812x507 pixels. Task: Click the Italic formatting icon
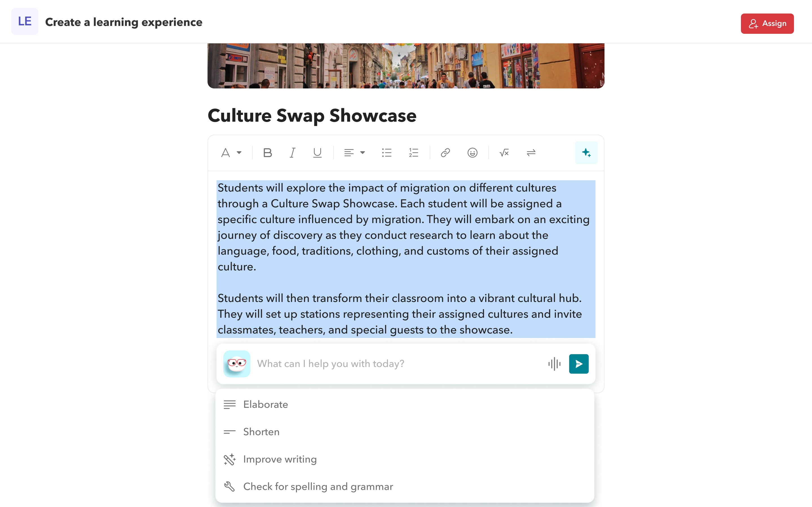click(292, 152)
